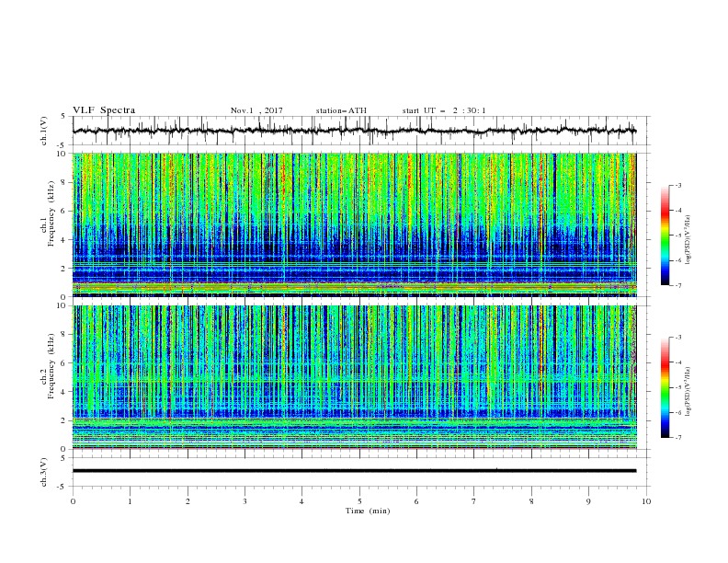Click time axis tick label "1"
This screenshot has height=563, width=728.
[x=130, y=501]
